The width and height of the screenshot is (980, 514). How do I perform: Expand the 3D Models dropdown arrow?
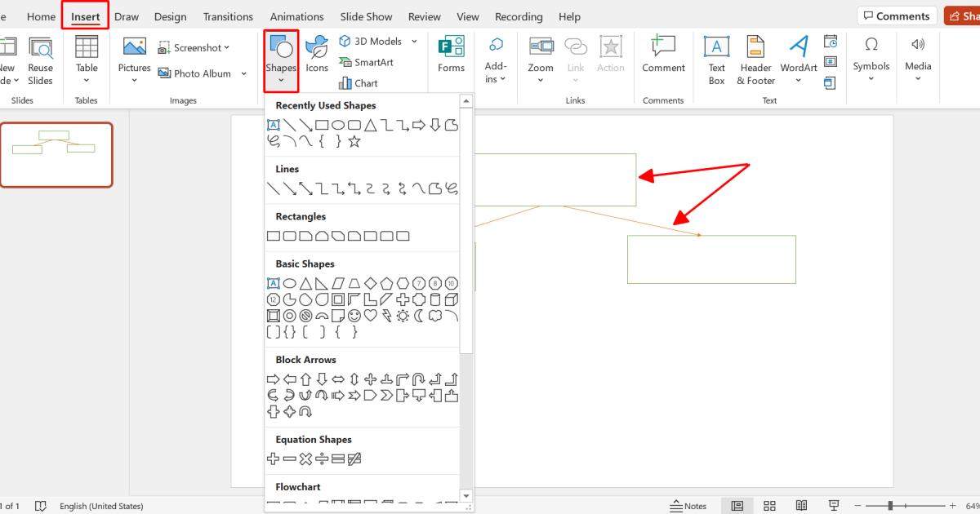click(413, 41)
